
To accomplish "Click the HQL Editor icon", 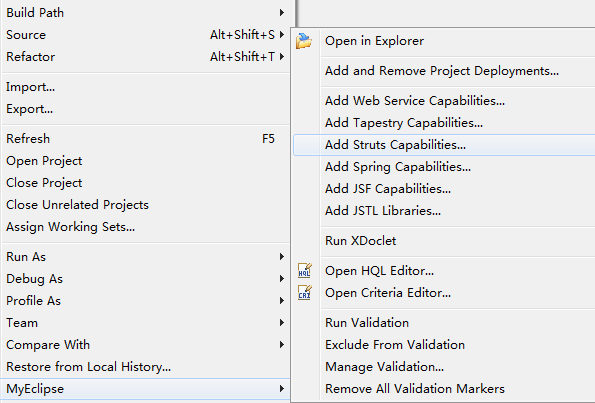I will click(x=305, y=271).
